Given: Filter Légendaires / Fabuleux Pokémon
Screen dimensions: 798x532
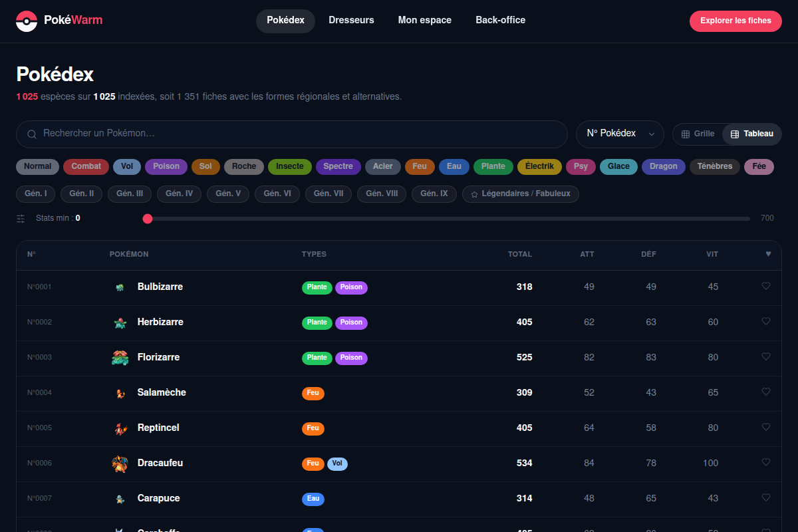Looking at the screenshot, I should pyautogui.click(x=521, y=194).
